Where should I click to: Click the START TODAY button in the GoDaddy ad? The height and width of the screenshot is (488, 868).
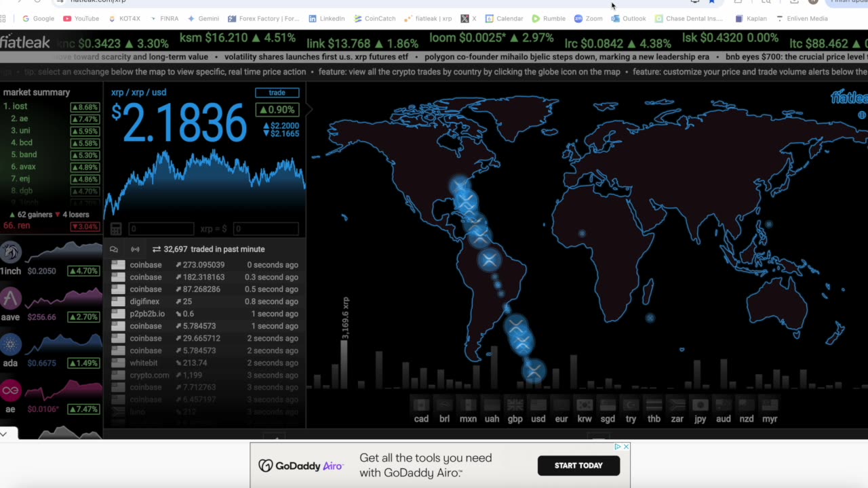coord(578,466)
